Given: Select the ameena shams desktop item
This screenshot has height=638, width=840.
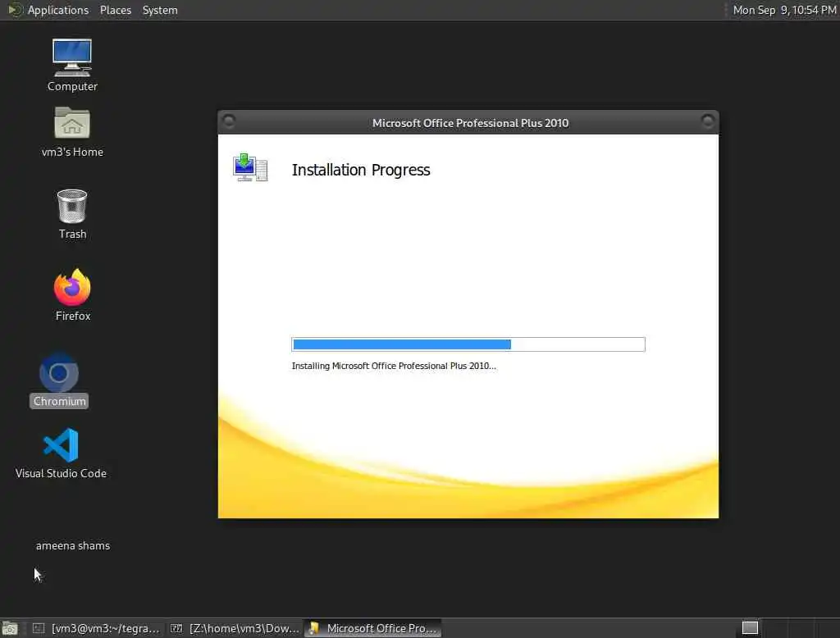Looking at the screenshot, I should point(73,545).
